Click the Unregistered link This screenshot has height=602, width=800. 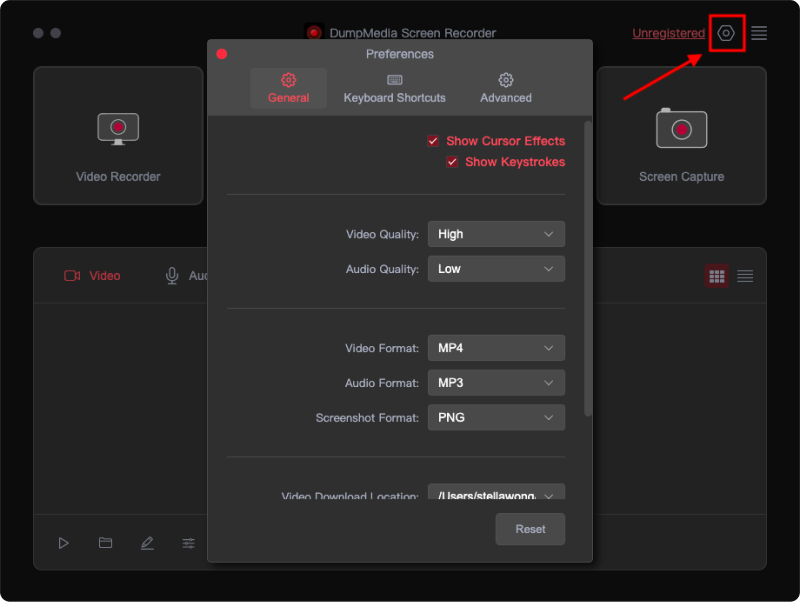click(x=668, y=33)
